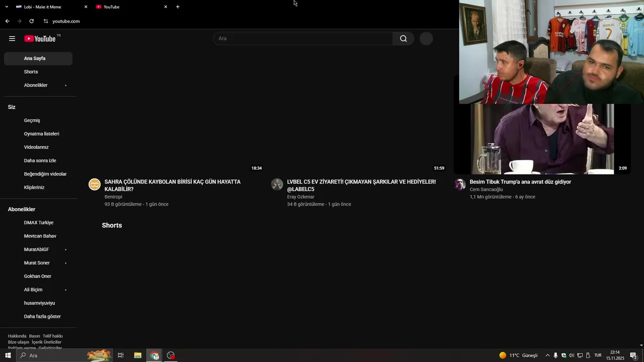Image resolution: width=644 pixels, height=362 pixels.
Task: Expand the browser tab search chevron
Action: (x=7, y=7)
